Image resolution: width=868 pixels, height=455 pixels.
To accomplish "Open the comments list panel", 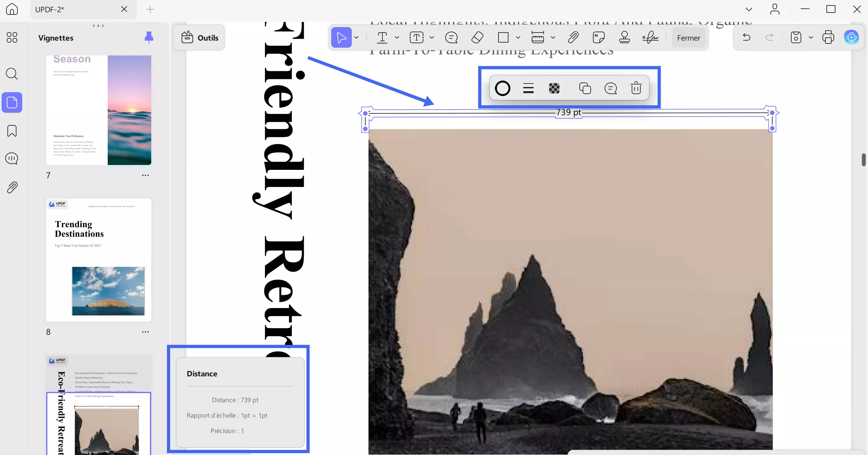I will 12,159.
